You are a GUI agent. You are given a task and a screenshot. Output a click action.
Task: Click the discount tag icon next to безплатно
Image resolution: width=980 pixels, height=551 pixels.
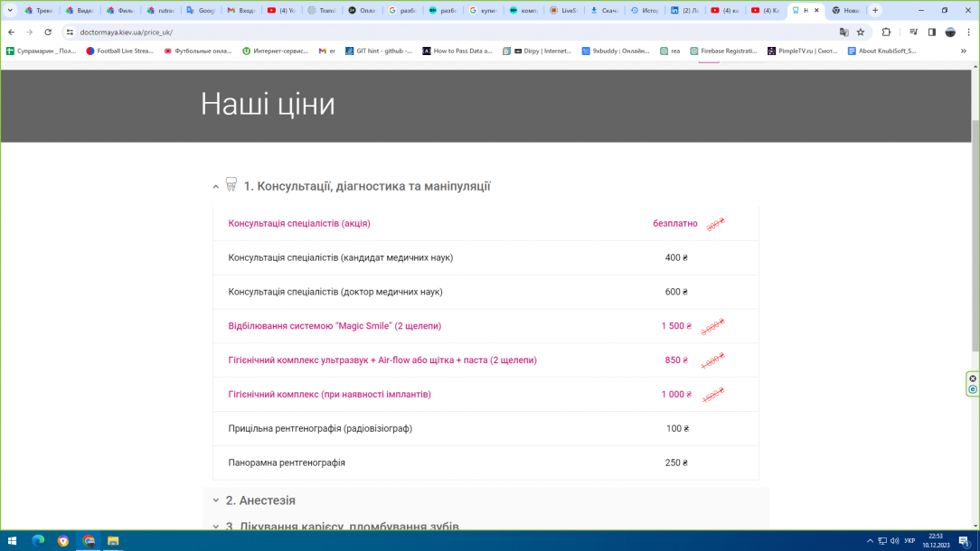(714, 223)
